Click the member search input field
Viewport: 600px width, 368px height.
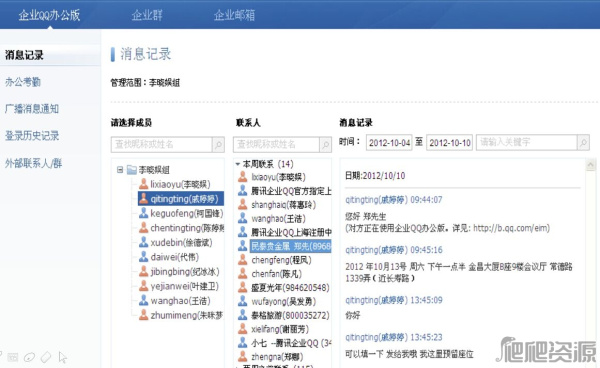click(161, 144)
